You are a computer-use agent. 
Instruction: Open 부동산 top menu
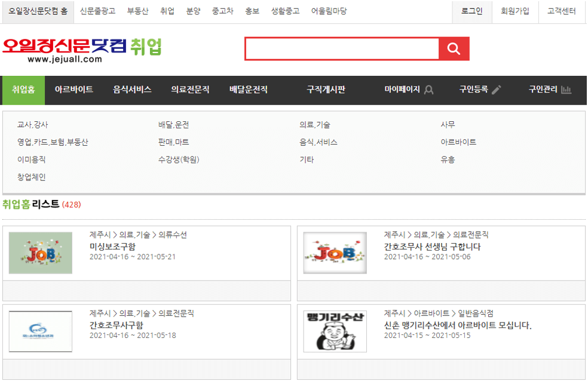pyautogui.click(x=137, y=11)
